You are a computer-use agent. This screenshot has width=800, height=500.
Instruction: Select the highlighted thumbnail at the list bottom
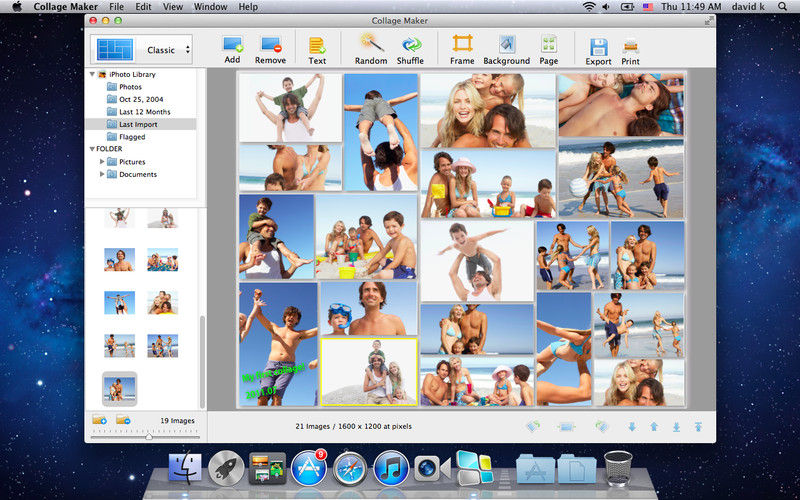coord(120,389)
